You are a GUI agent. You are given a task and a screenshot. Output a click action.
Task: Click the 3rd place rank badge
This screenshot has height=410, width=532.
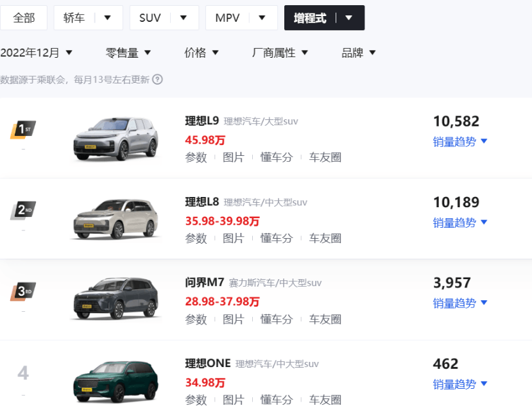(x=23, y=291)
